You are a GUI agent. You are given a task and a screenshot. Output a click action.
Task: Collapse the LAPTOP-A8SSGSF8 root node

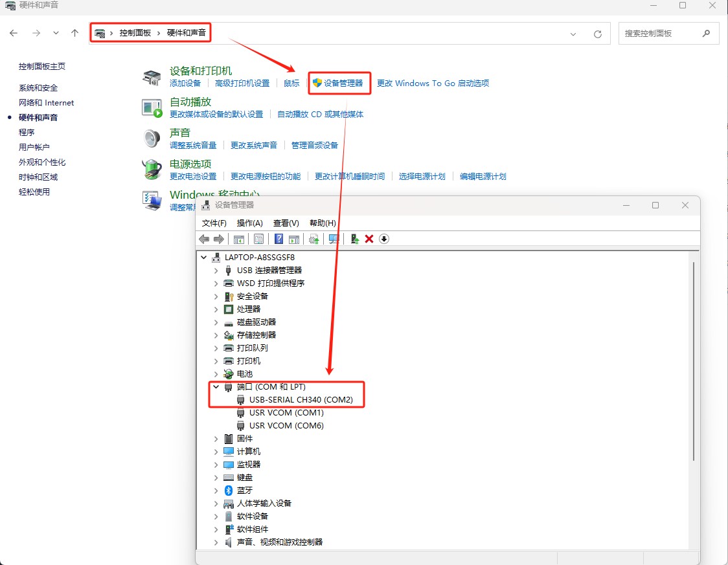pos(204,257)
